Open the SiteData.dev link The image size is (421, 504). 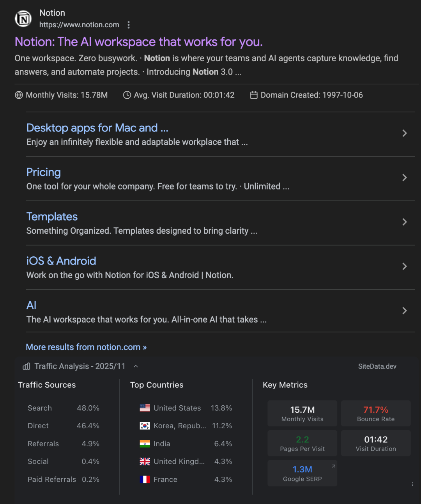tap(377, 366)
